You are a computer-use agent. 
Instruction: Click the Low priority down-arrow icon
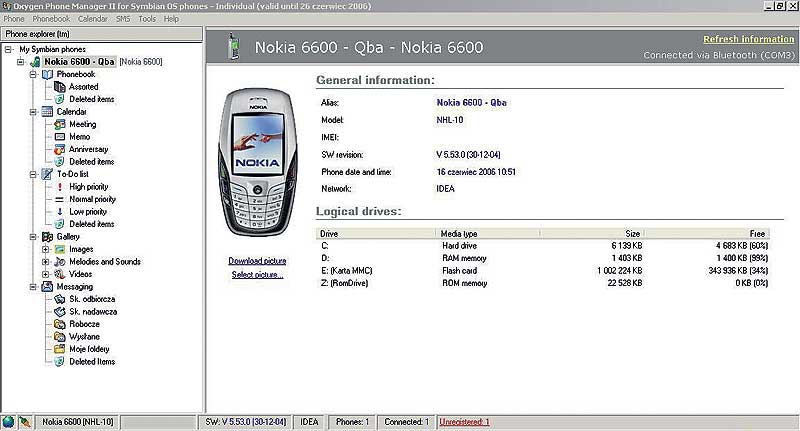60,212
